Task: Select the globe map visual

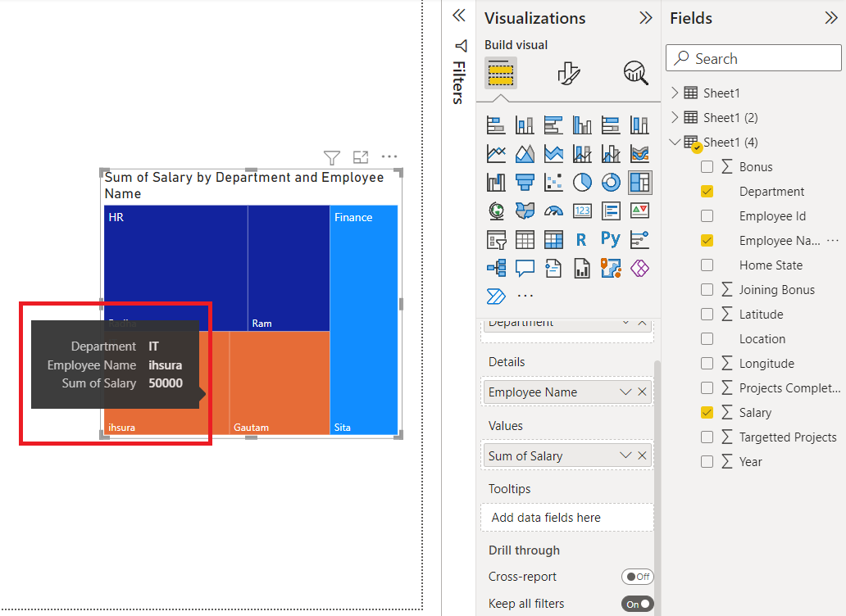Action: pos(496,211)
